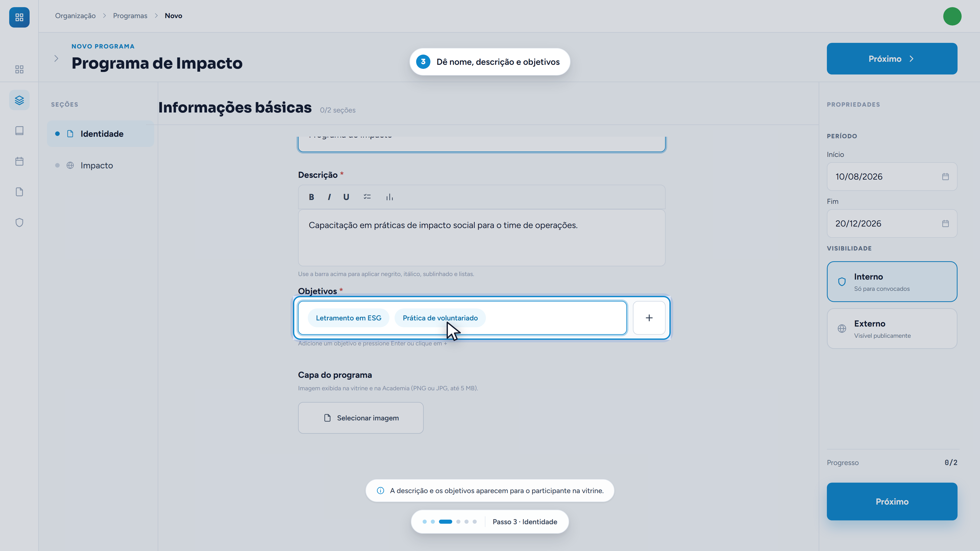Add objective with the plus button
This screenshot has width=980, height=551.
[x=649, y=318]
